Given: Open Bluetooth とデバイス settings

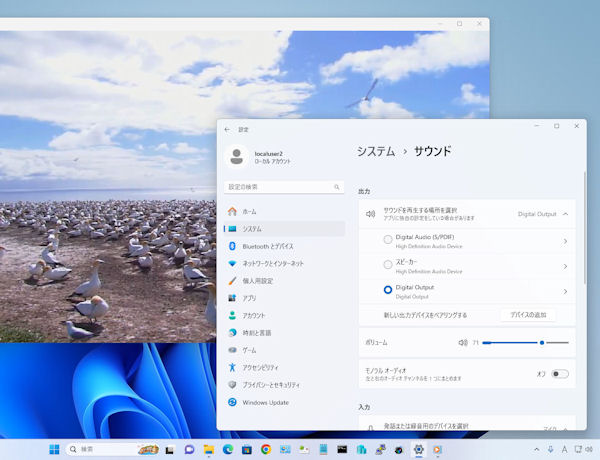Looking at the screenshot, I should click(285, 246).
